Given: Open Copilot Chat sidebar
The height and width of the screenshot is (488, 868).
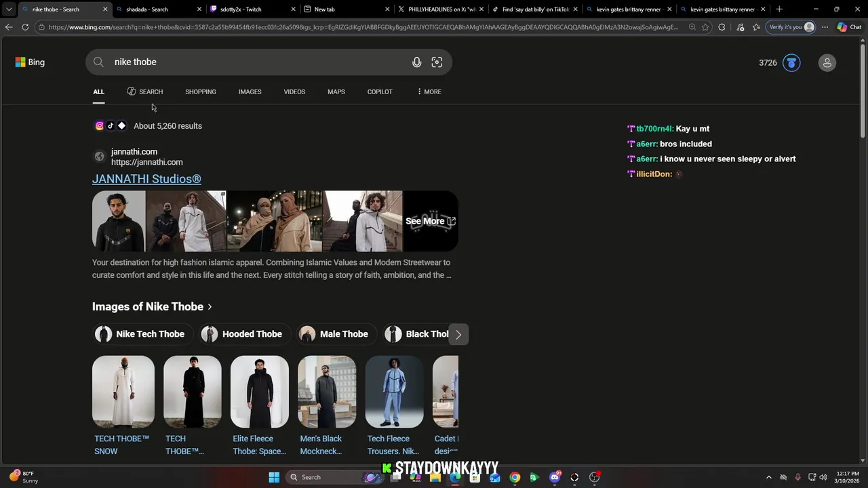Looking at the screenshot, I should pos(849,27).
